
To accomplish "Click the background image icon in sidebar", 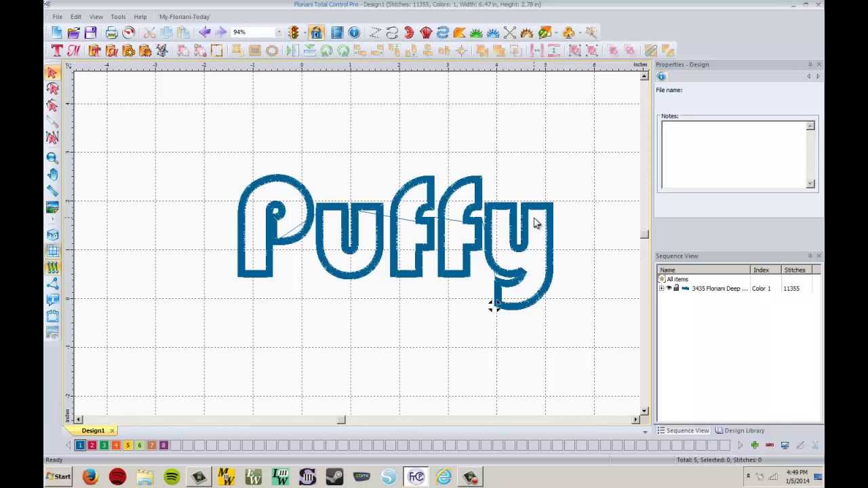I will [52, 207].
